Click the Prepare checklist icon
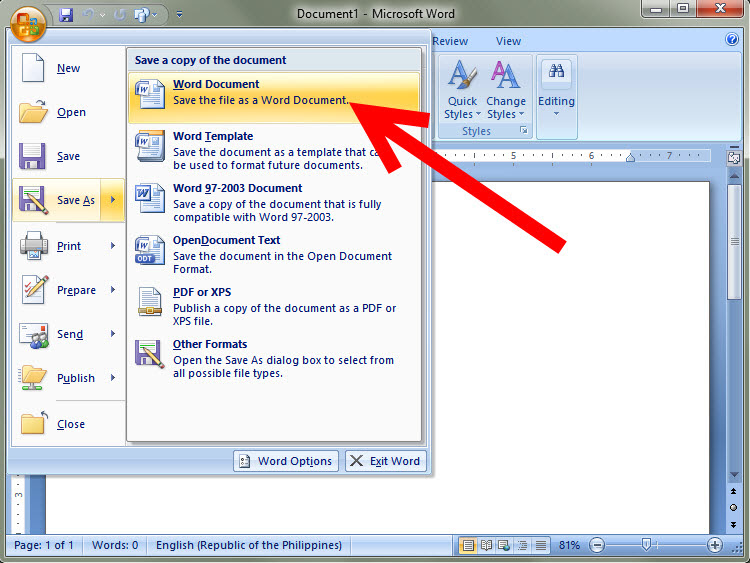This screenshot has width=750, height=563. (x=35, y=289)
